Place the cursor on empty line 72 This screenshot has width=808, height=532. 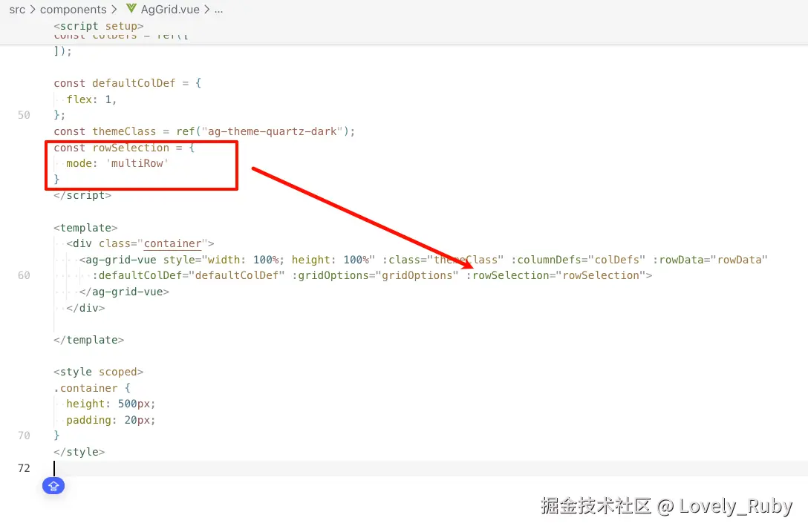[430, 468]
